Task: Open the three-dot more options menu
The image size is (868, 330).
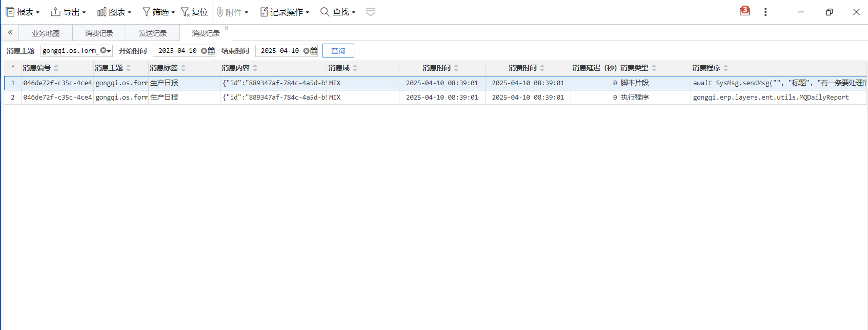Action: (765, 12)
